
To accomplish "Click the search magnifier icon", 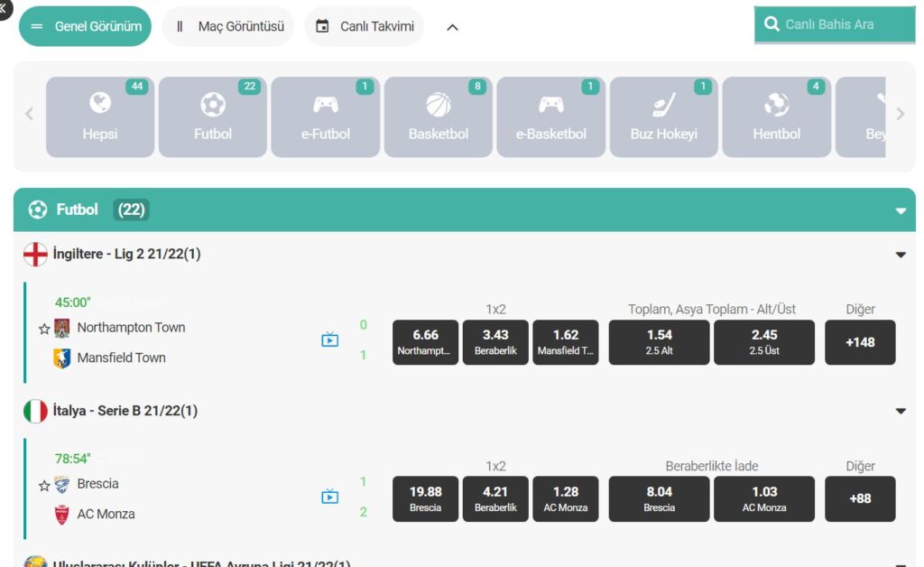I will [x=772, y=24].
